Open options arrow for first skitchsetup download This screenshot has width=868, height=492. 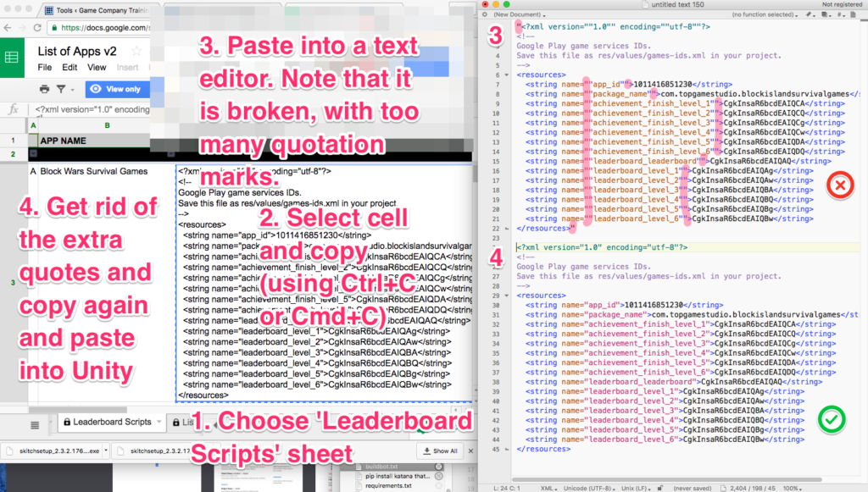click(106, 451)
